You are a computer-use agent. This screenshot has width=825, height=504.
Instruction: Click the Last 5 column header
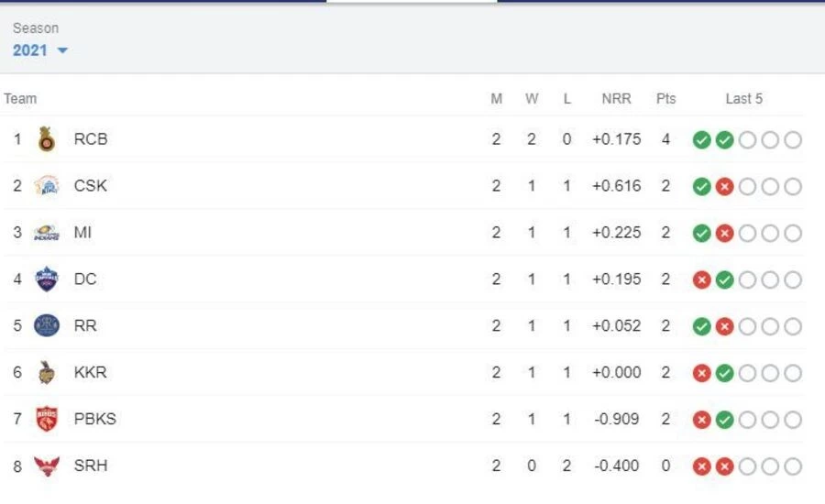point(743,99)
